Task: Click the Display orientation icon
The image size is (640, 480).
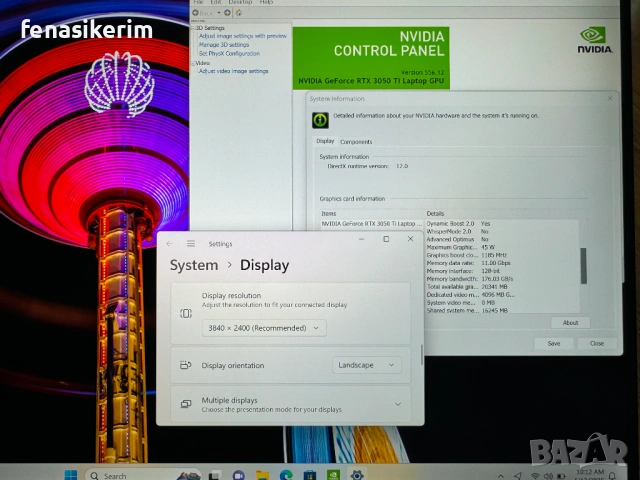Action: point(186,365)
